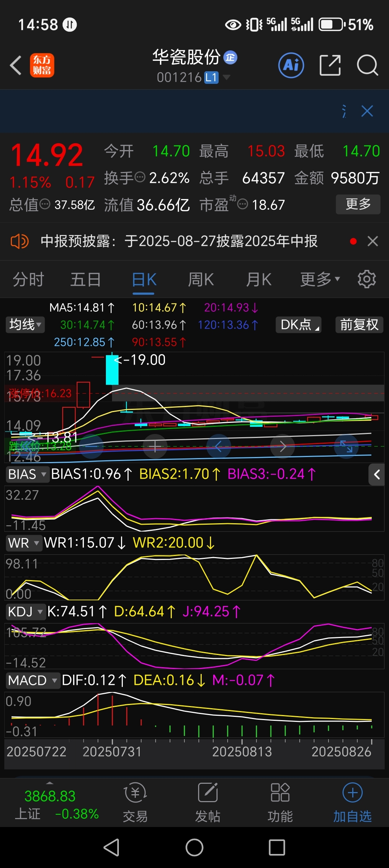Open chart settings gear icon
389x868 pixels.
[x=367, y=279]
